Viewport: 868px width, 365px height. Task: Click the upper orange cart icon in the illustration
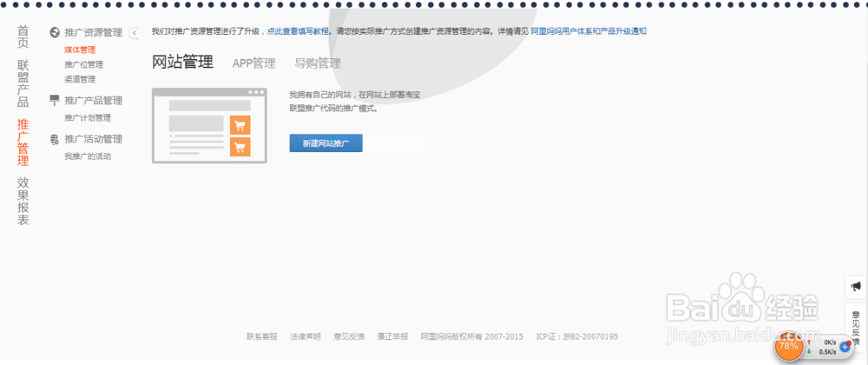click(240, 125)
